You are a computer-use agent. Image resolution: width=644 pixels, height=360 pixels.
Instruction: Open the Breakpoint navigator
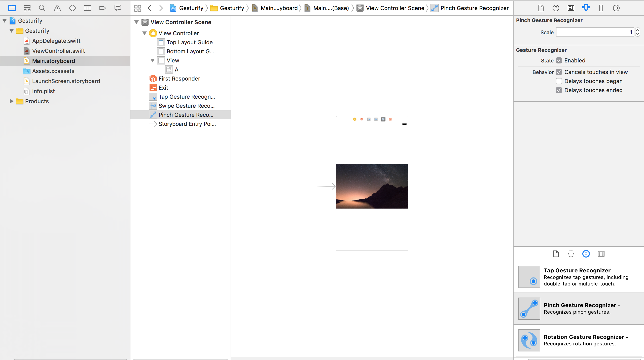click(x=102, y=8)
